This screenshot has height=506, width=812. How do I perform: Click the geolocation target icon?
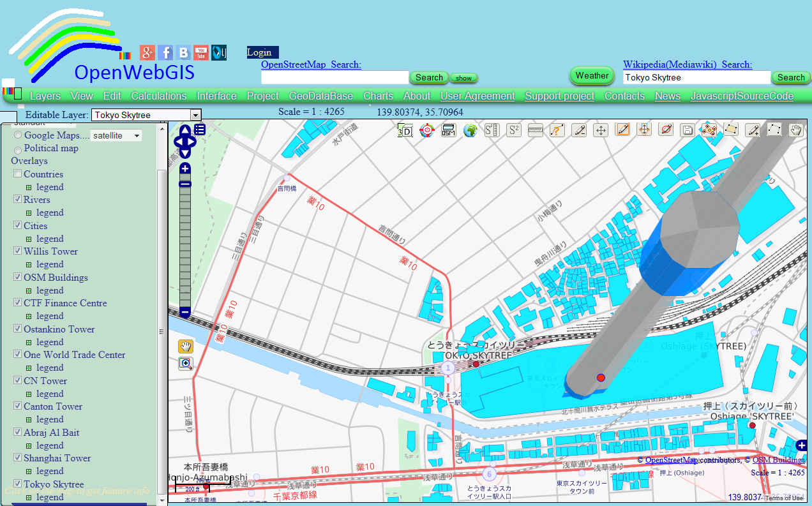(426, 130)
